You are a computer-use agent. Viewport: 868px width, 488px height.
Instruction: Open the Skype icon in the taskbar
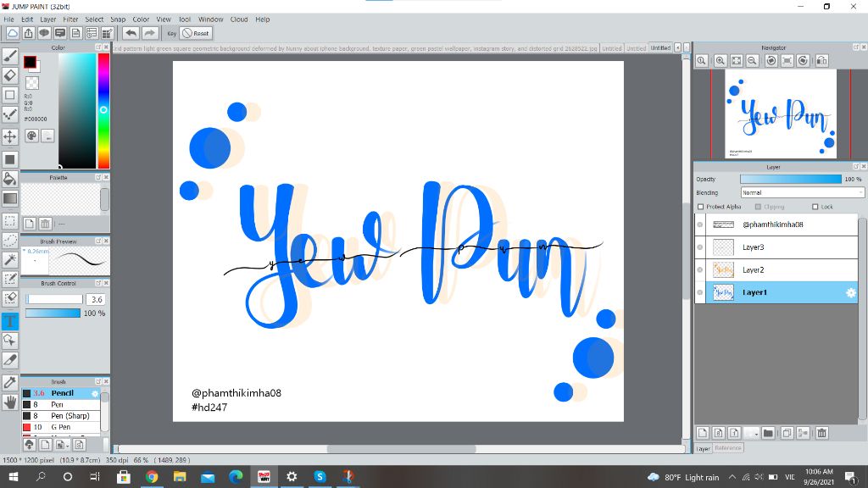point(320,476)
